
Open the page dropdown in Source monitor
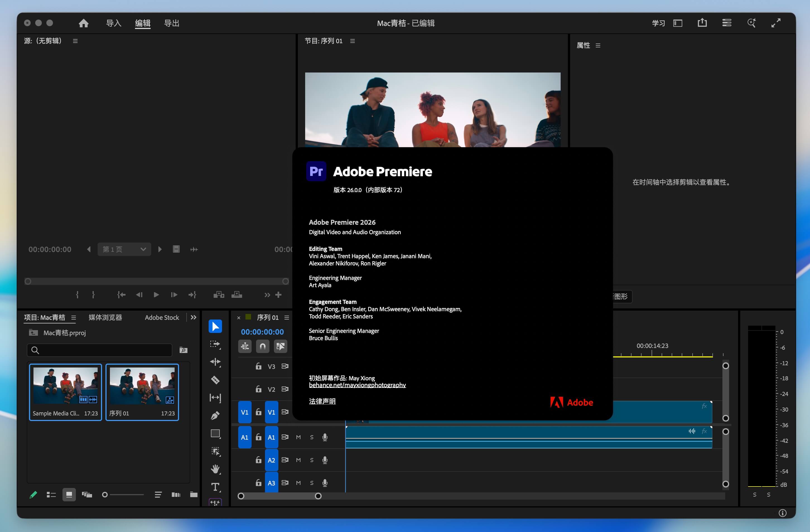[x=124, y=249]
